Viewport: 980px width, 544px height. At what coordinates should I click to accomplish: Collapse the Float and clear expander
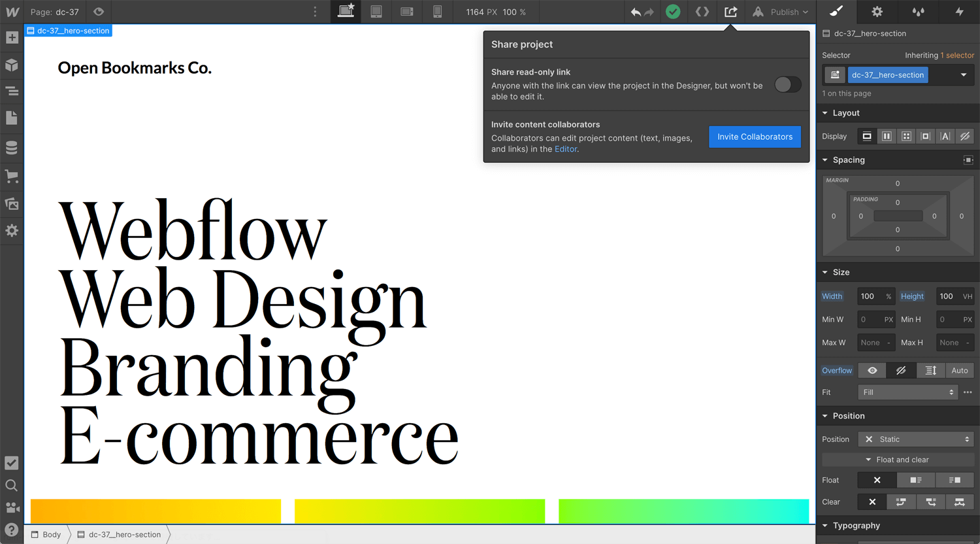click(x=898, y=460)
